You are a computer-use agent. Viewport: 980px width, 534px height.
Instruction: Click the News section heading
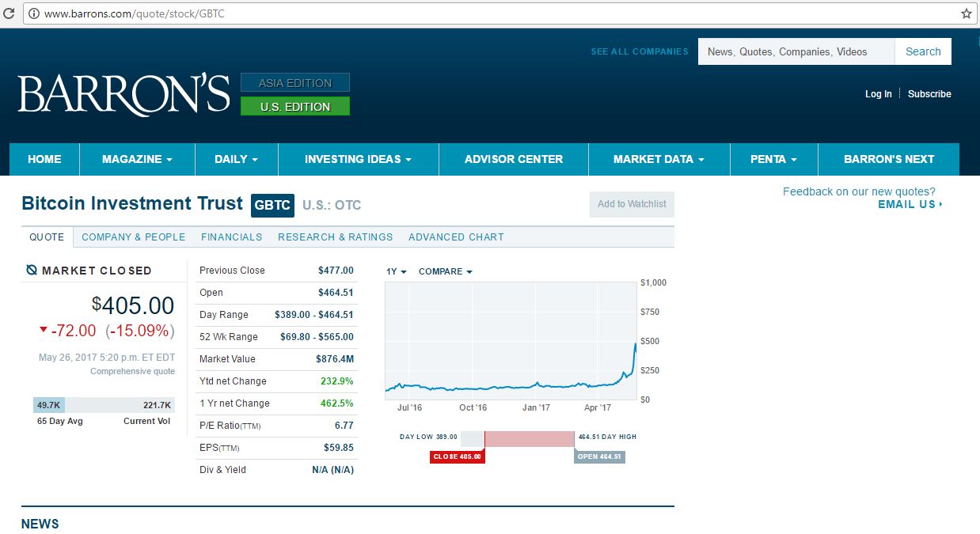tap(40, 524)
